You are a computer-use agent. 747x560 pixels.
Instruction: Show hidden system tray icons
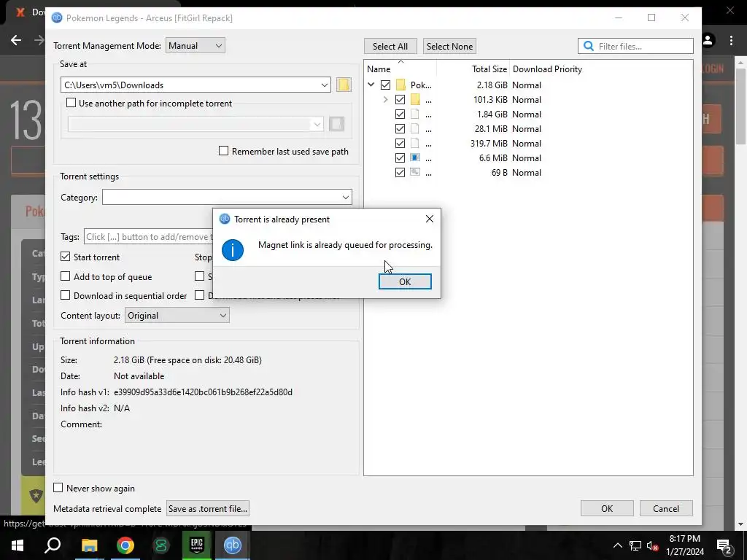(x=617, y=545)
